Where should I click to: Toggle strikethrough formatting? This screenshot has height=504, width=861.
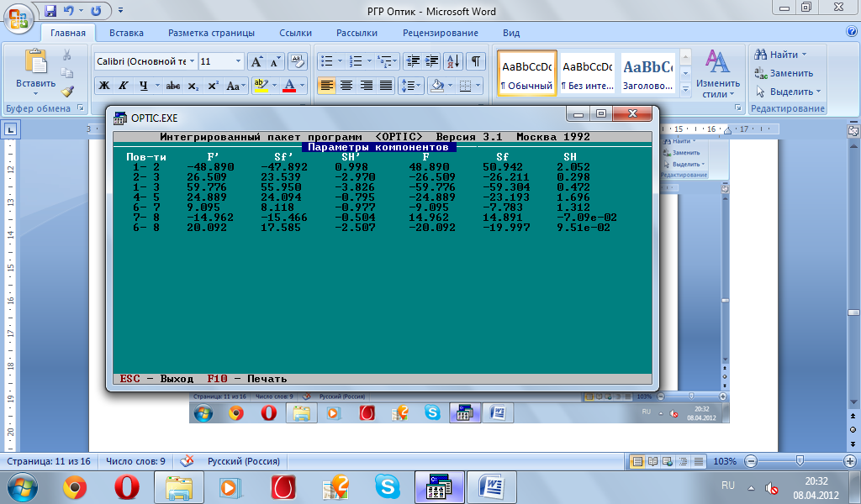coord(173,86)
